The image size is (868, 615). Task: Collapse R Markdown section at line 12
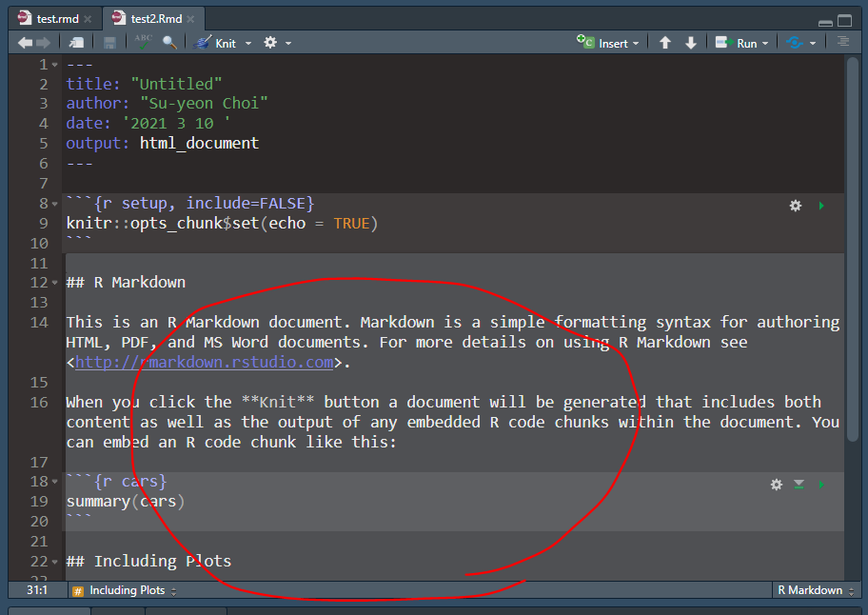[x=55, y=283]
